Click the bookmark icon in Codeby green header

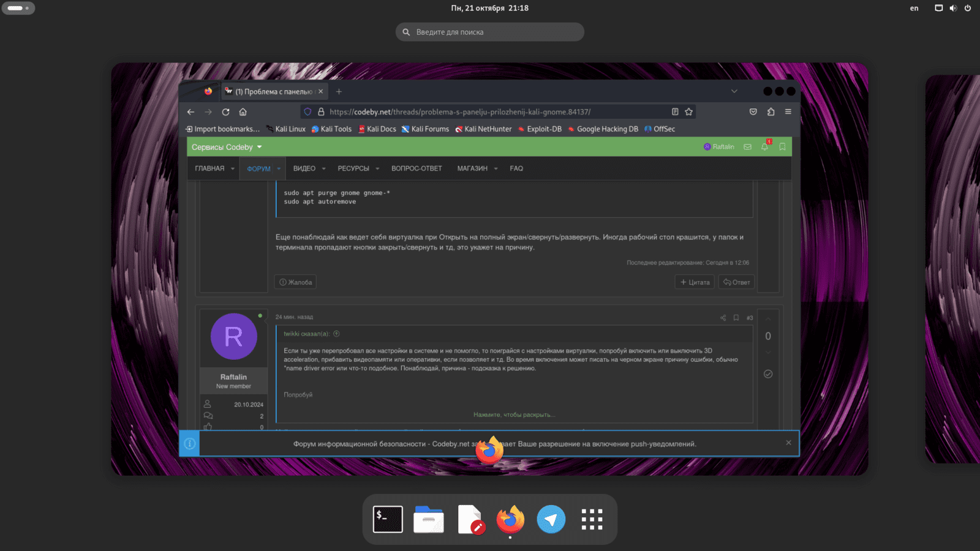pyautogui.click(x=782, y=147)
